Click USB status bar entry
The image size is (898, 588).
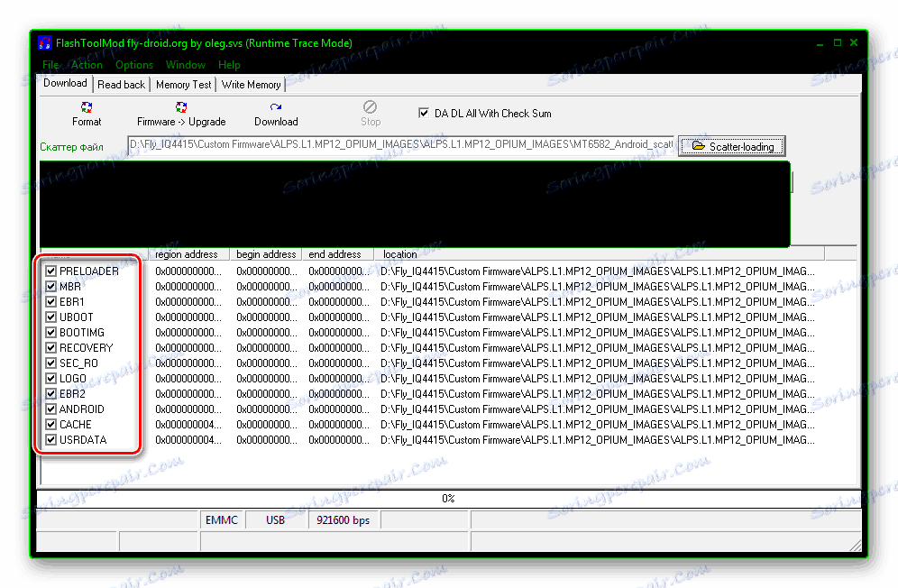[276, 519]
